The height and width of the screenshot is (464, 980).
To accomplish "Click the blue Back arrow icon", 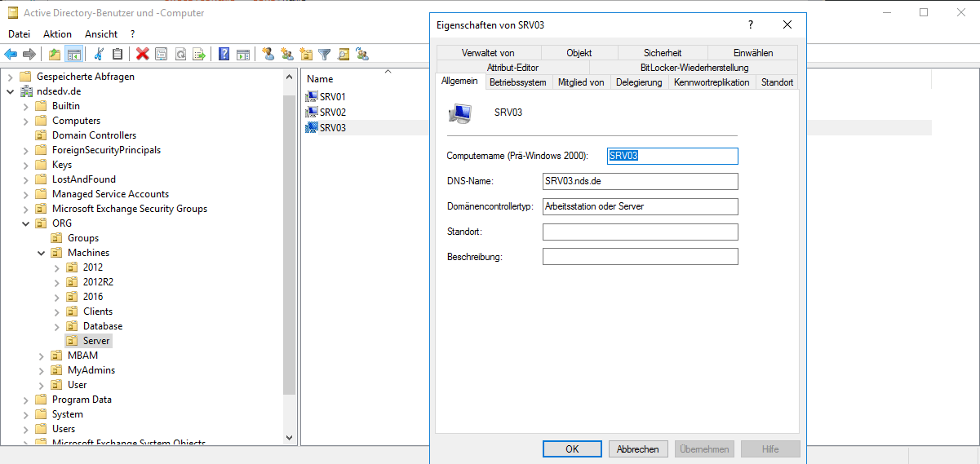I will [x=11, y=55].
